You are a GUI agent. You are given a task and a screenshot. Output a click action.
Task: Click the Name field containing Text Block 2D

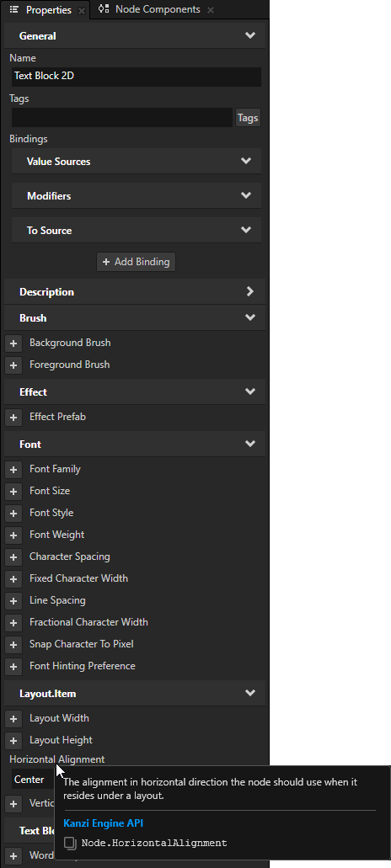(x=137, y=77)
